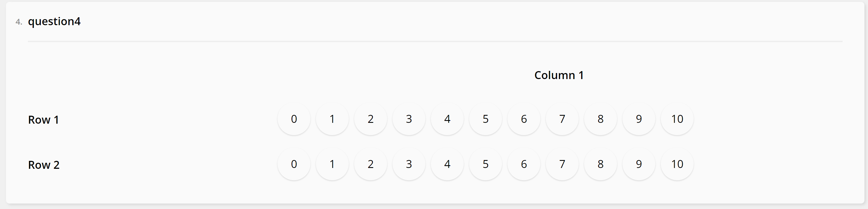
Task: Select rating 10 in Row 1
Action: pos(677,119)
